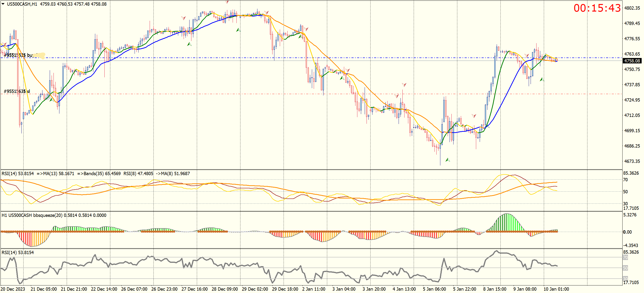Select the green up arrow below the 27 Dec 16:00 candles
The width and height of the screenshot is (644, 293).
(x=189, y=44)
